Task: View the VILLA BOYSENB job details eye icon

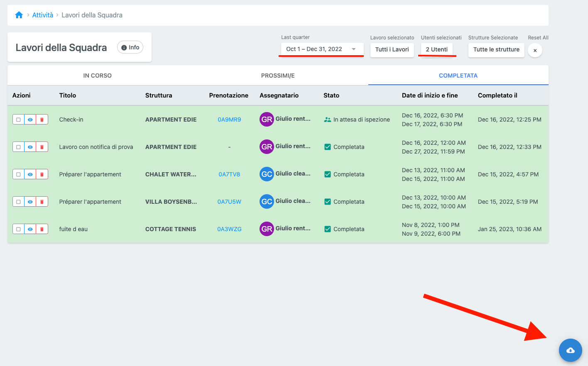Action: coord(30,202)
